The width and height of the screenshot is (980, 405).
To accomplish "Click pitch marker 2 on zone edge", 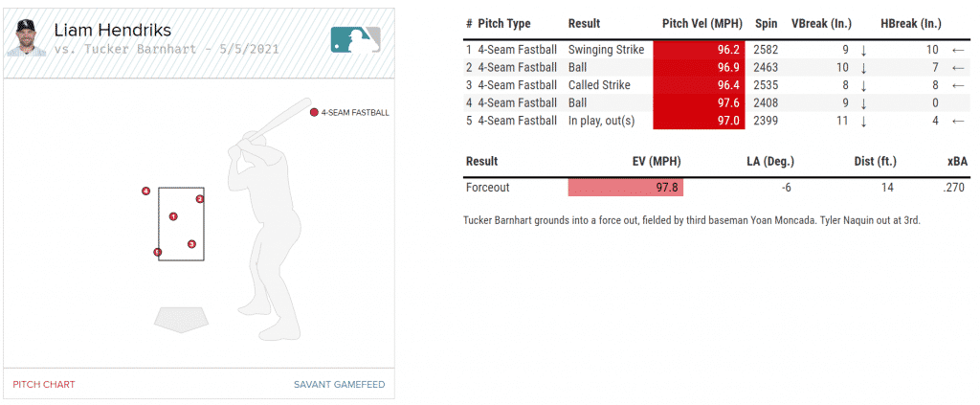I will coord(200,199).
